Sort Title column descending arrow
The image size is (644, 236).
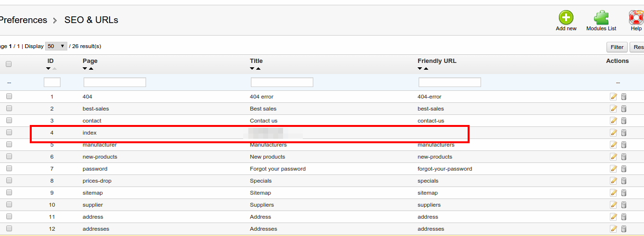coord(252,69)
